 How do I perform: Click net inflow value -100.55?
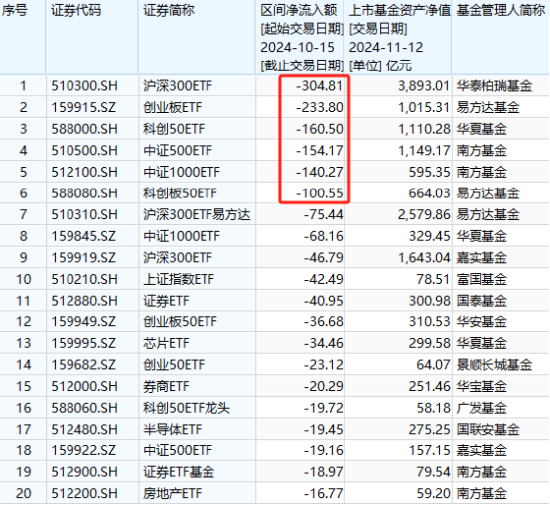319,193
